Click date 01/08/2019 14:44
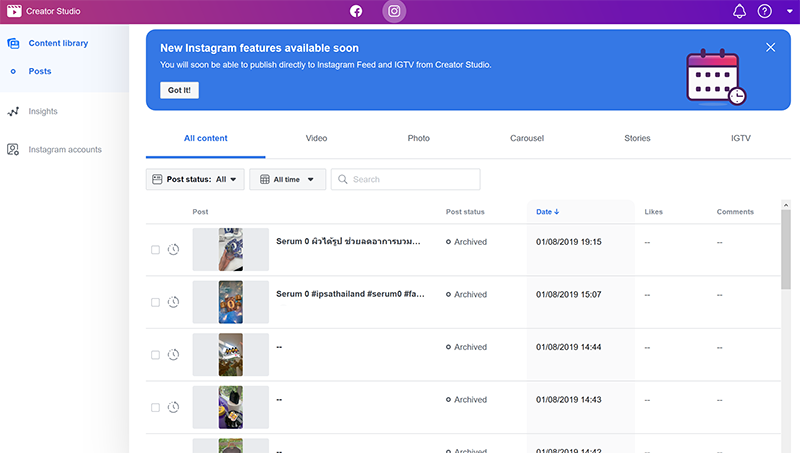 coord(568,347)
